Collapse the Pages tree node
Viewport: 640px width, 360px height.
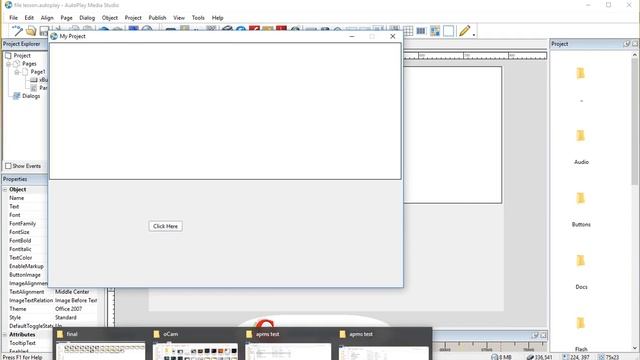[x=8, y=64]
